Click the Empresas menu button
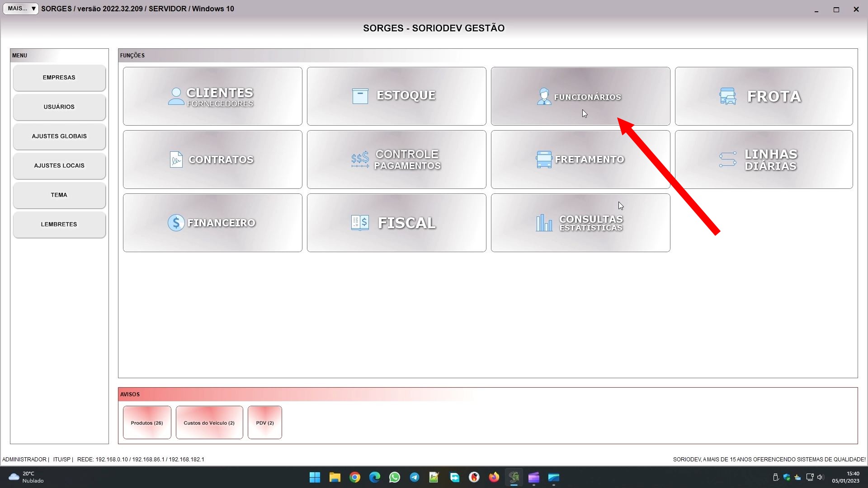Image resolution: width=868 pixels, height=488 pixels. 59,78
